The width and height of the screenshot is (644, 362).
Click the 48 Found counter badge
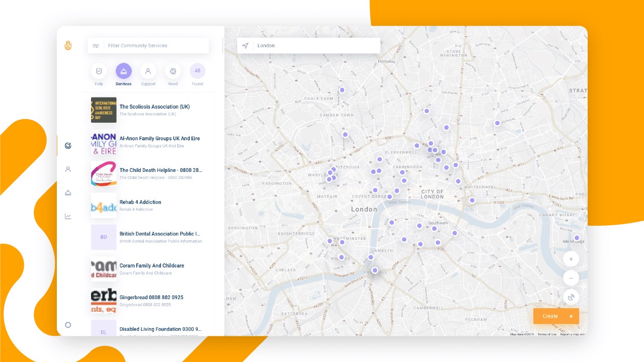197,71
